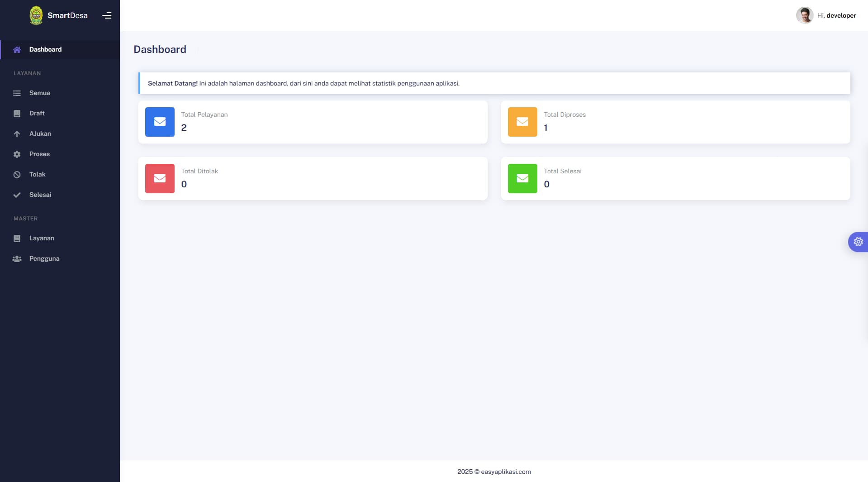The image size is (868, 482).
Task: Open the Dashboard menu item
Action: (x=45, y=49)
